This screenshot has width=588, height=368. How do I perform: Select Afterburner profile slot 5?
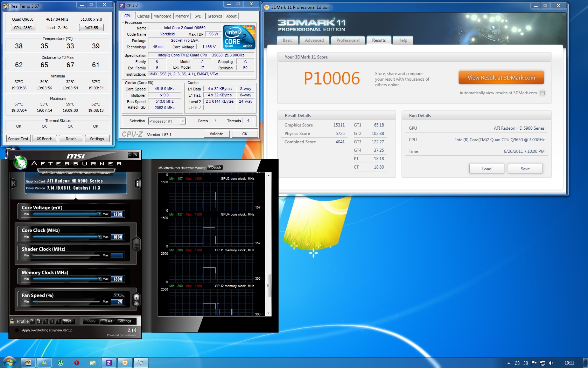click(x=58, y=321)
